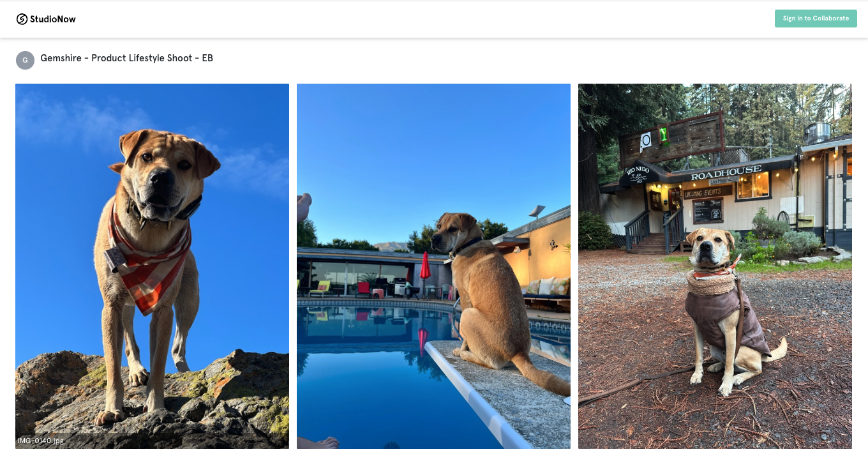The width and height of the screenshot is (868, 454).
Task: Click the gray G avatar icon
Action: 25,60
